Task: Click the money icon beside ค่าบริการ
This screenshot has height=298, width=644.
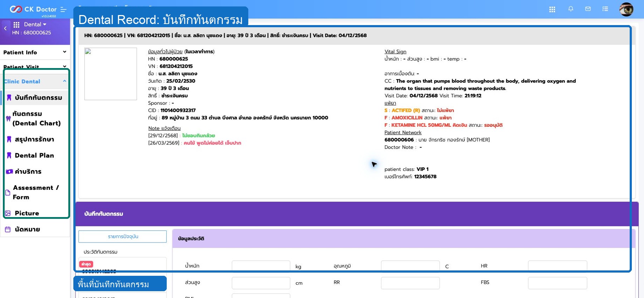Action: [9, 172]
